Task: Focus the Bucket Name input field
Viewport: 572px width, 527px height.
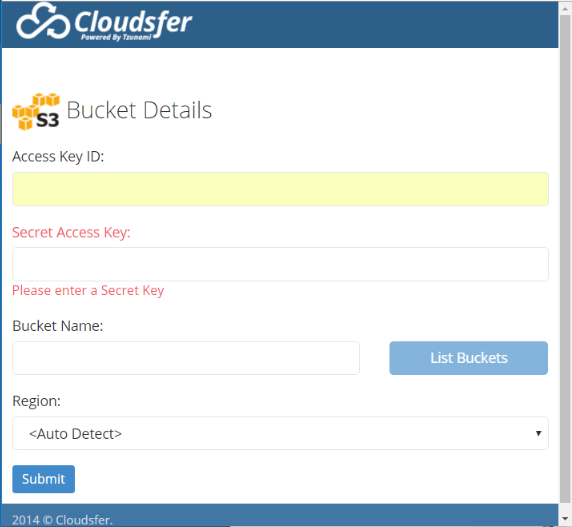Action: pos(186,358)
